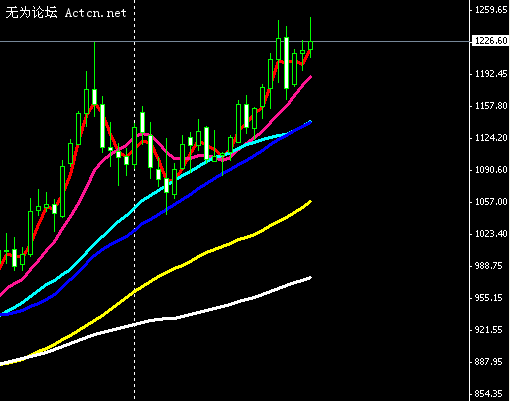Select the end tip of white moving average
Image resolution: width=511 pixels, height=401 pixels.
[x=310, y=278]
